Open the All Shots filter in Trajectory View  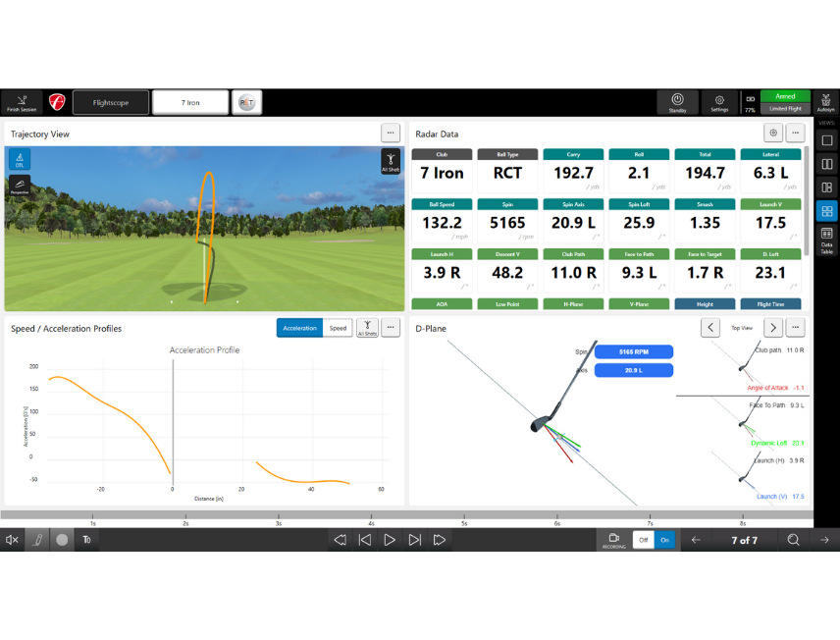point(391,160)
